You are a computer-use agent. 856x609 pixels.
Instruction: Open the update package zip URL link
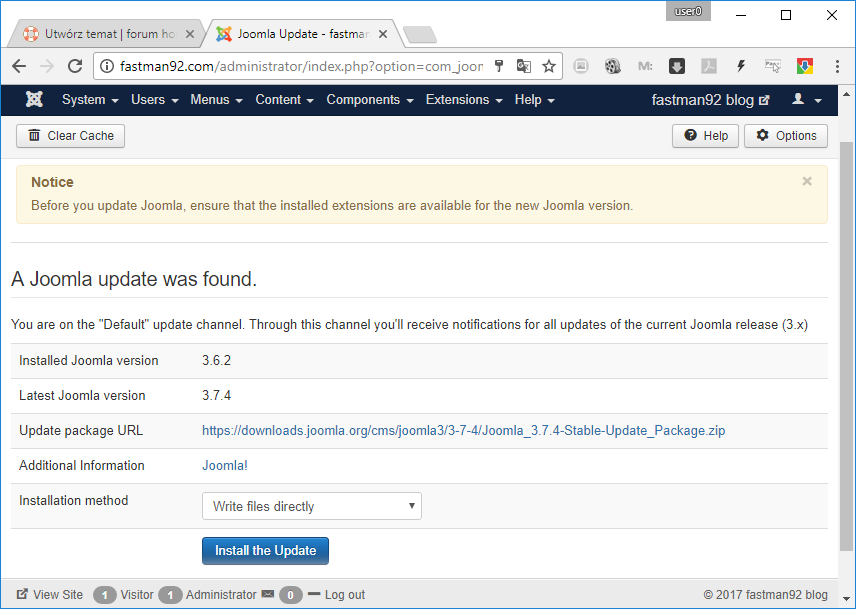[463, 431]
